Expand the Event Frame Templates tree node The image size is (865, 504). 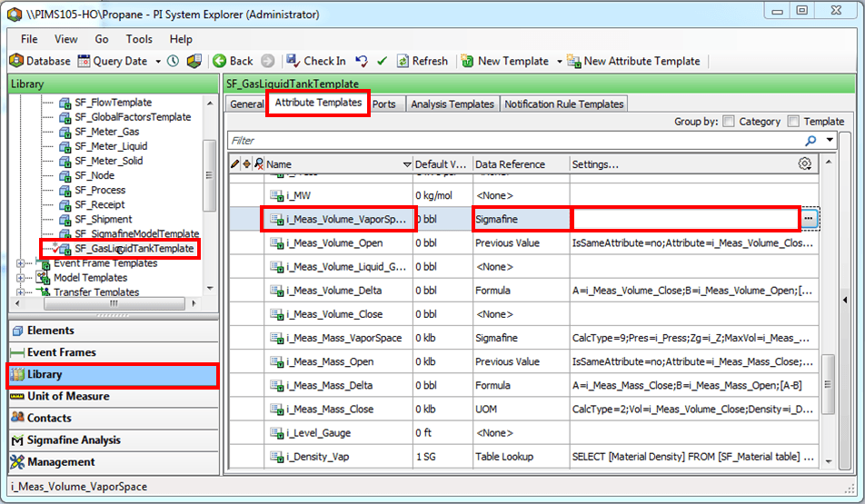click(22, 263)
